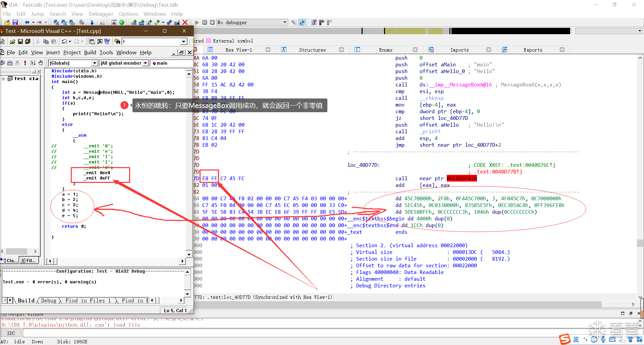Viewport: 644px width, 345px height.
Task: Expand the Test classes tree node
Action: [3, 79]
